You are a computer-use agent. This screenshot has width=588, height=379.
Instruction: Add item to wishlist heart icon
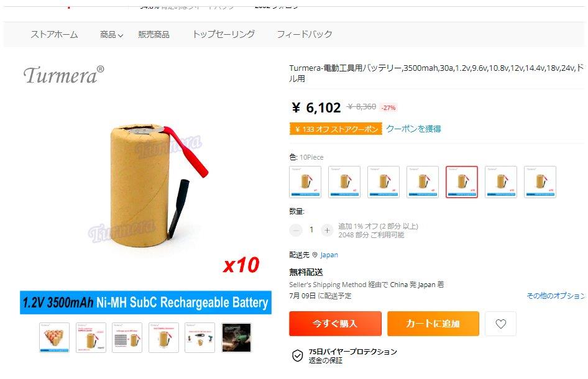[x=500, y=324]
